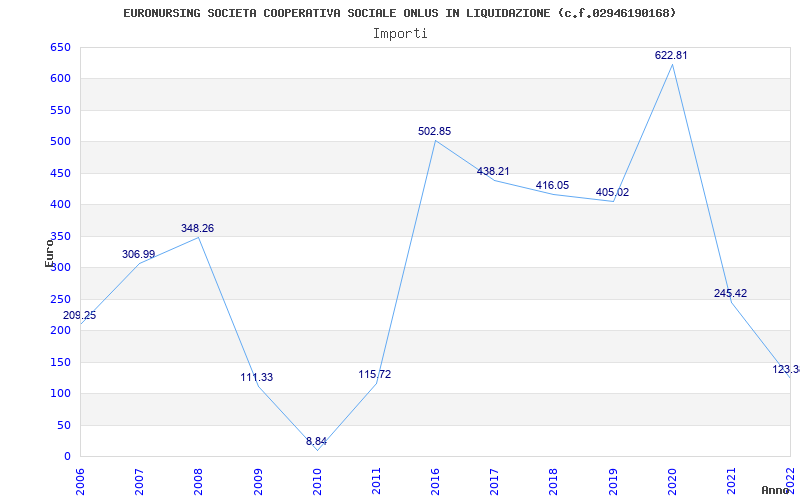
Task: Click the 416.05 value for 2018
Action: 552,185
